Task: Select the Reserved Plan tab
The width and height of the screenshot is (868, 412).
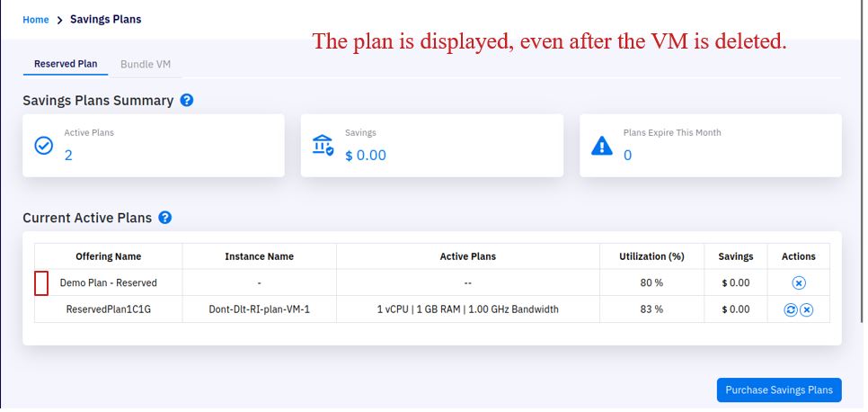Action: (x=66, y=64)
